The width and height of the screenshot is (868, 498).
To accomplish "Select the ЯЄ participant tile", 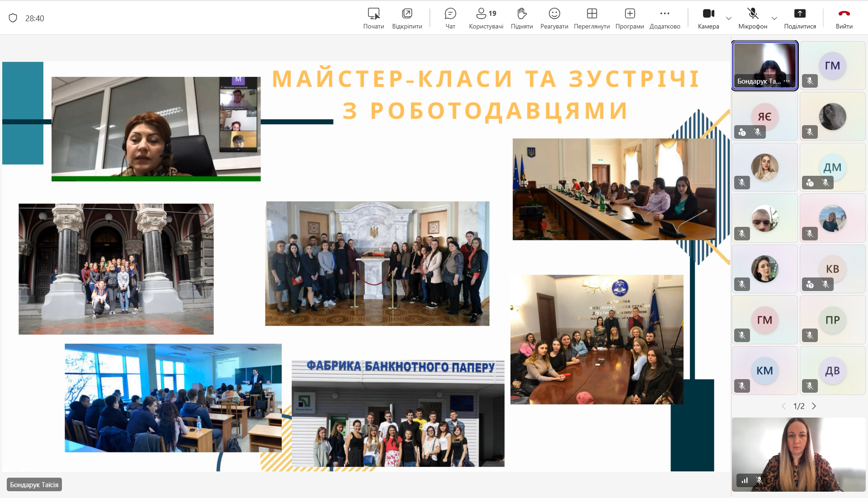I will (764, 116).
